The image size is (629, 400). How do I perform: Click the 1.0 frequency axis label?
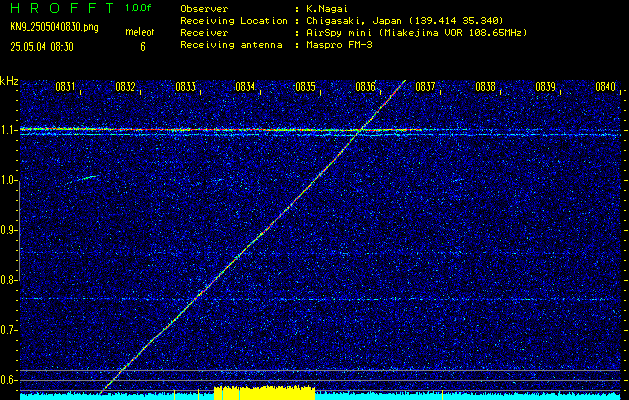tap(8, 180)
